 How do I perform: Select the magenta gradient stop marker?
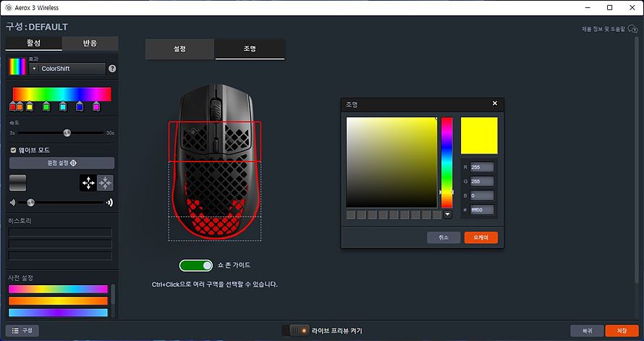pos(96,106)
